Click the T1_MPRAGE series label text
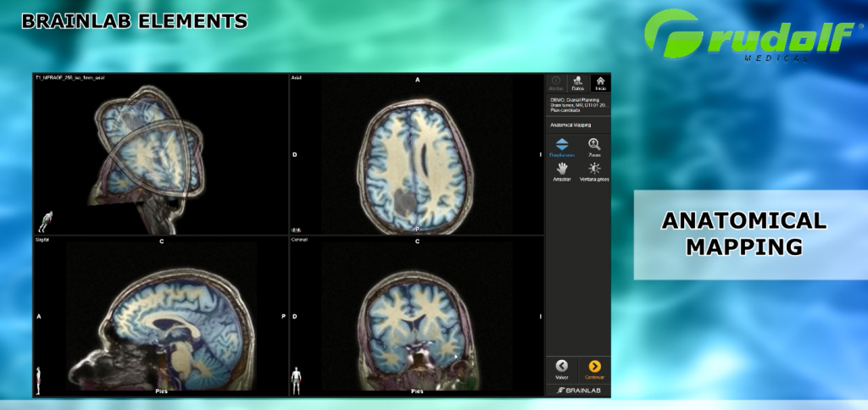Image resolution: width=868 pixels, height=410 pixels. (70, 78)
